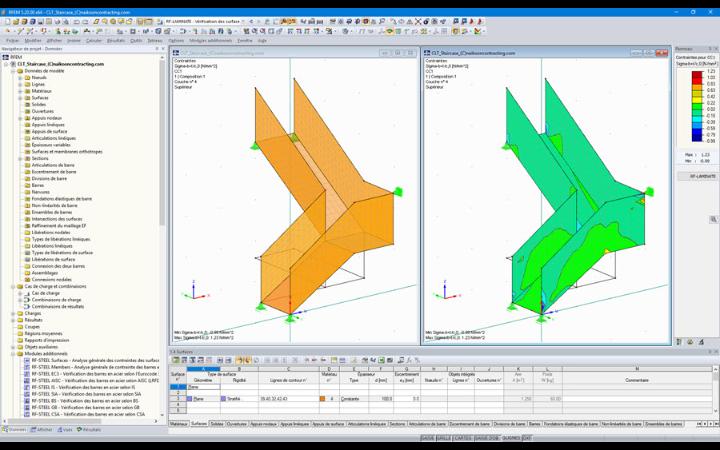
Task: Toggle GLIGNES in the status bar
Action: [511, 438]
